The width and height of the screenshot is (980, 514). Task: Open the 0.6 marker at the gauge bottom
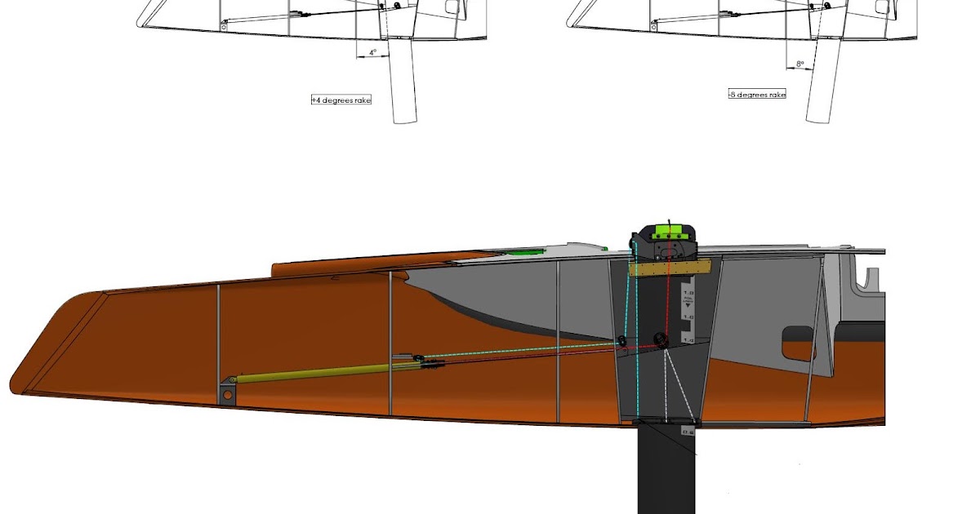click(687, 432)
